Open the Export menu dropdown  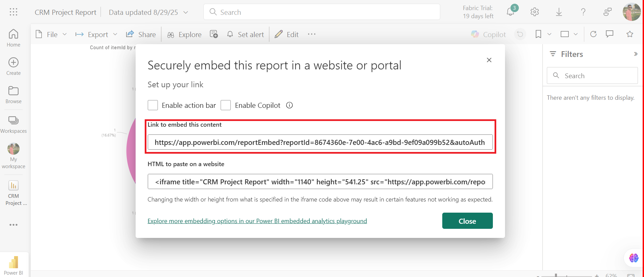coord(96,34)
